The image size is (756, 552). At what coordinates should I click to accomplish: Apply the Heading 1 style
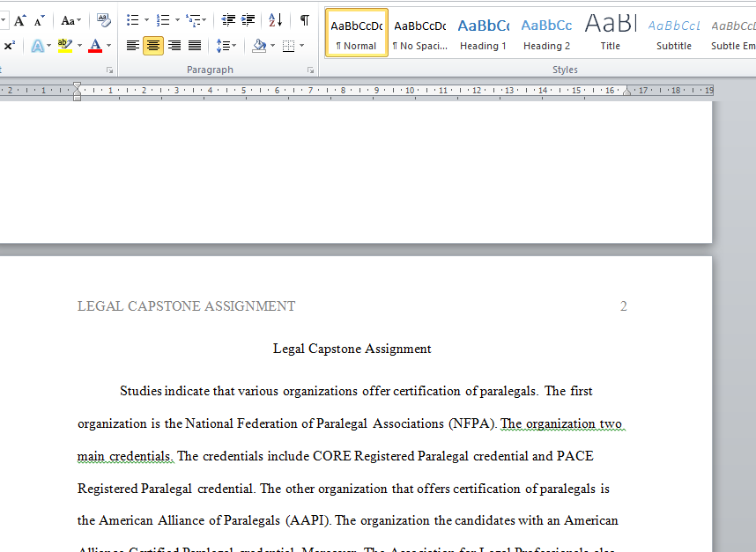click(483, 33)
